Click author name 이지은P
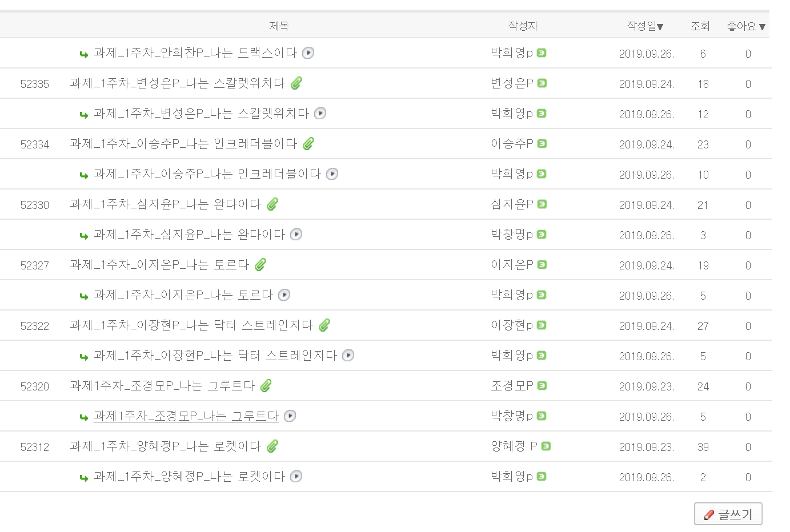 coord(512,265)
